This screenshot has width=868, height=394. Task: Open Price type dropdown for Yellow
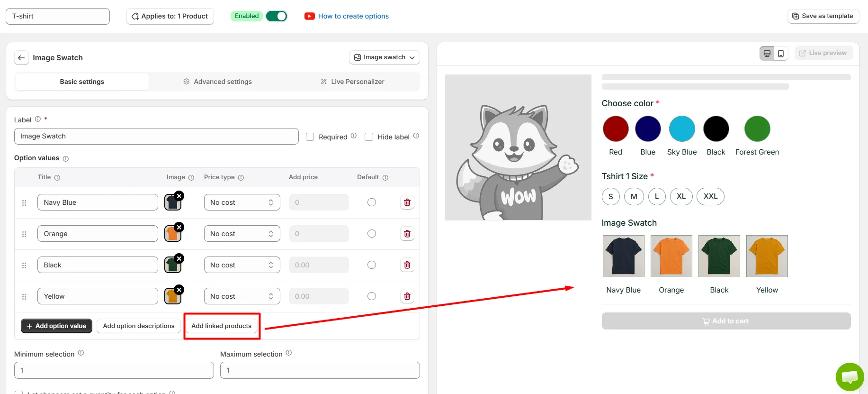(242, 296)
